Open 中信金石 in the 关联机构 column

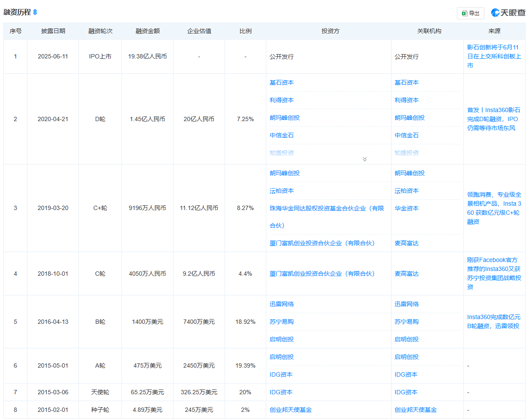pos(407,135)
